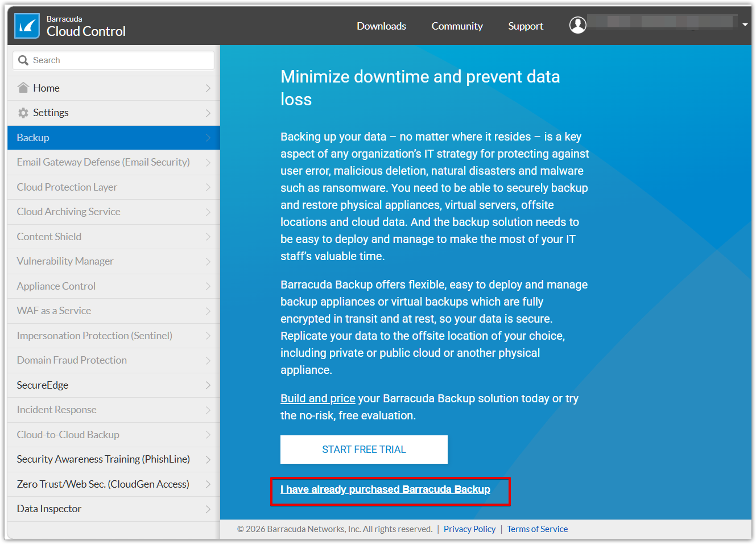756x544 pixels.
Task: Expand the Zero Trust/Web Sec. chevron
Action: coord(208,484)
